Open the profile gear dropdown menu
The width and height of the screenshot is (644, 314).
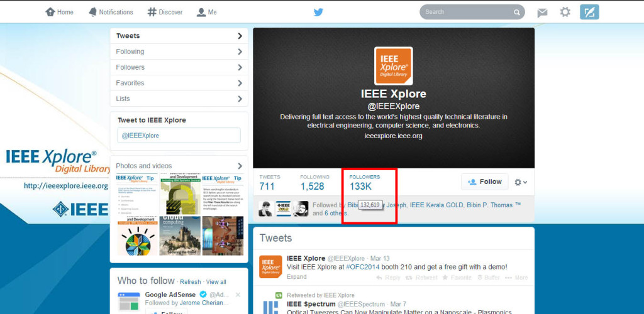[x=521, y=182]
